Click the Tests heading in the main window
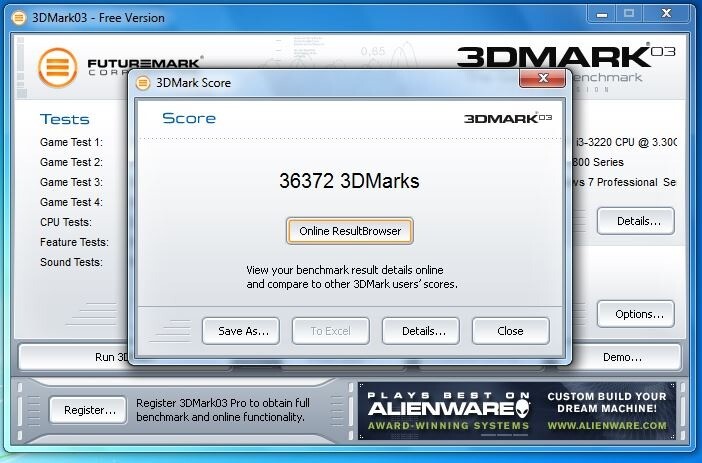The image size is (702, 463). point(65,119)
